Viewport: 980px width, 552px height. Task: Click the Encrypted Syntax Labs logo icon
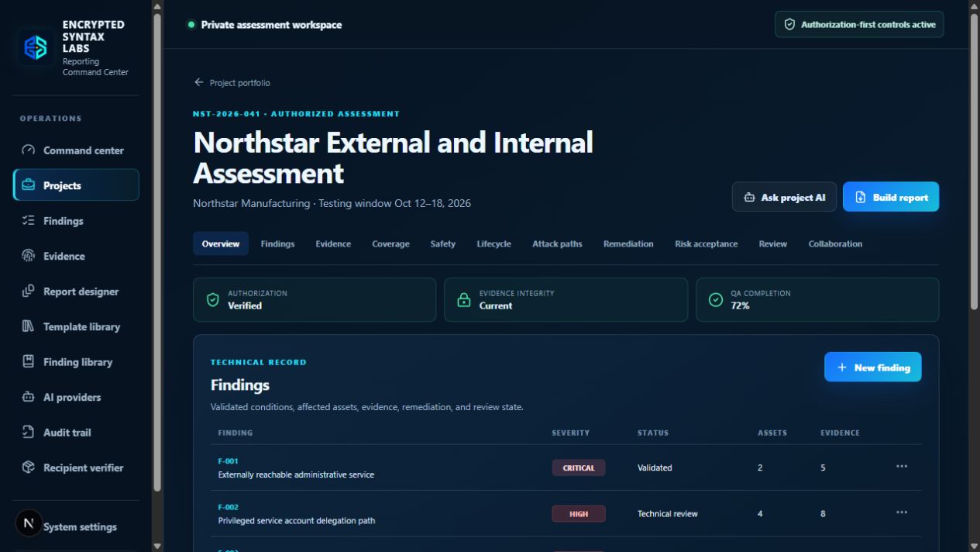[36, 48]
